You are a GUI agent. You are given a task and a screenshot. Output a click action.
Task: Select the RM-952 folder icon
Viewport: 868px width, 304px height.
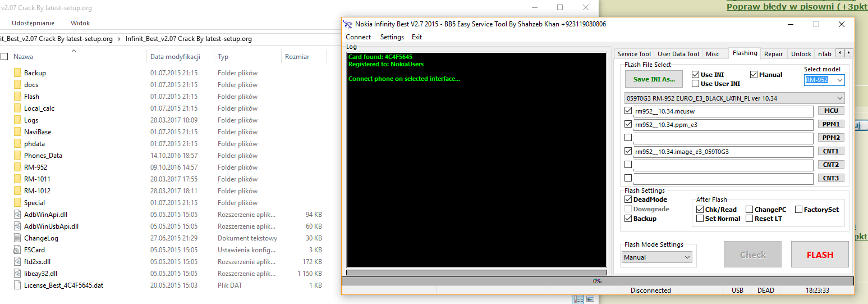(x=17, y=167)
